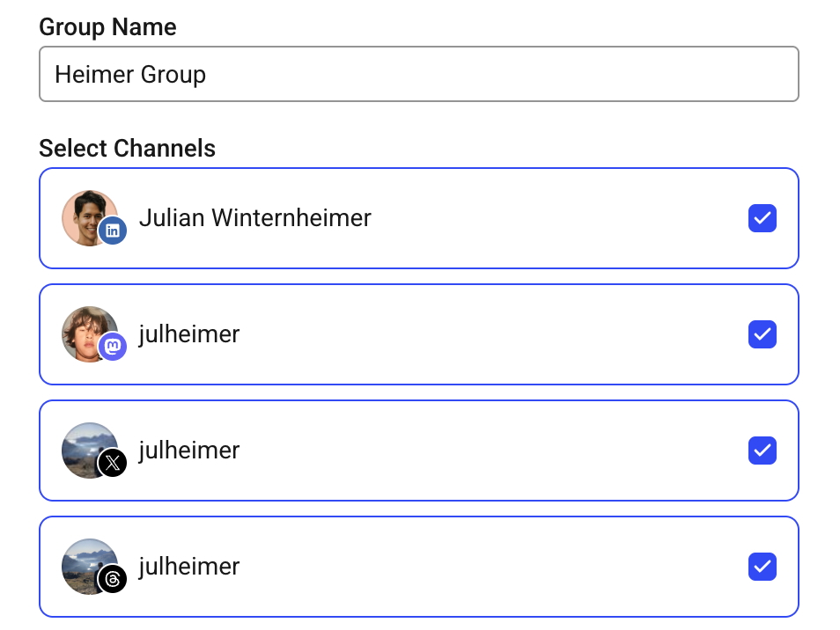Click the X badge on julheimer avatar

(113, 463)
